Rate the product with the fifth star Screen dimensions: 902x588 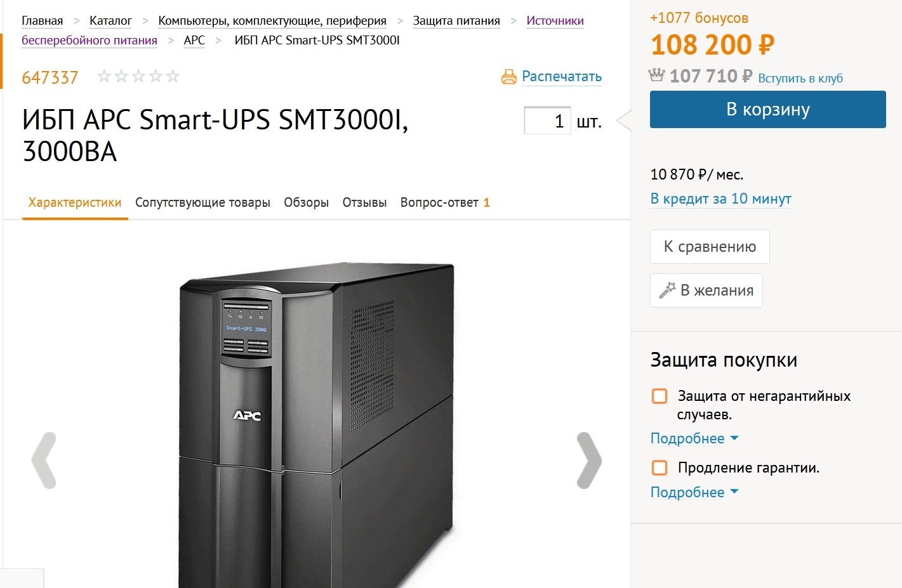click(173, 77)
